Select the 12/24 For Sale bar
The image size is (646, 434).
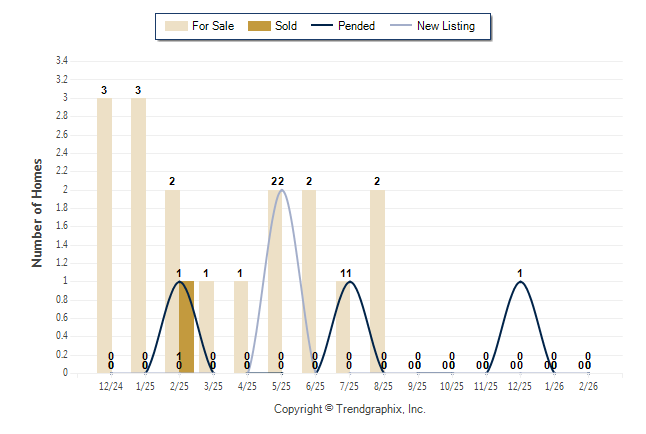(105, 235)
